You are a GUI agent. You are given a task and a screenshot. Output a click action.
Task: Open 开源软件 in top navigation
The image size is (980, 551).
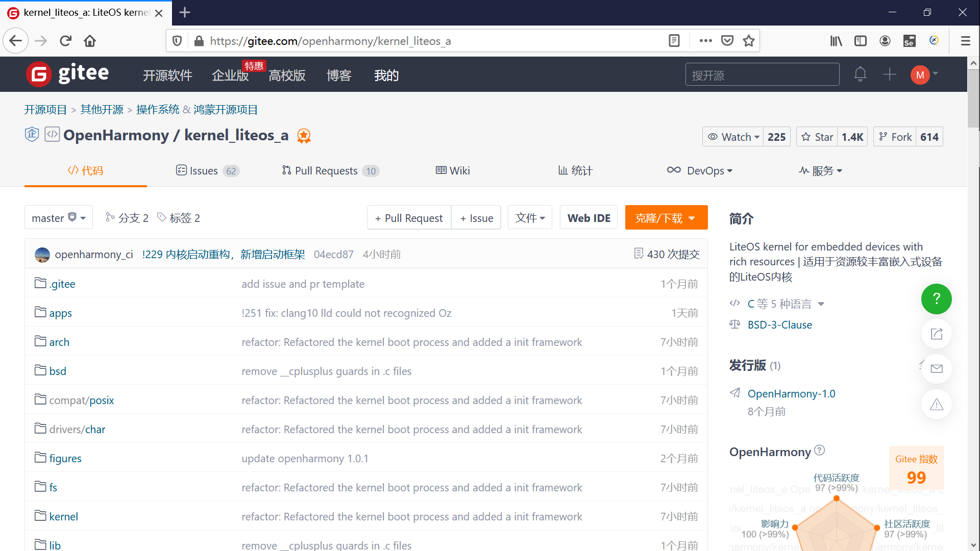167,76
